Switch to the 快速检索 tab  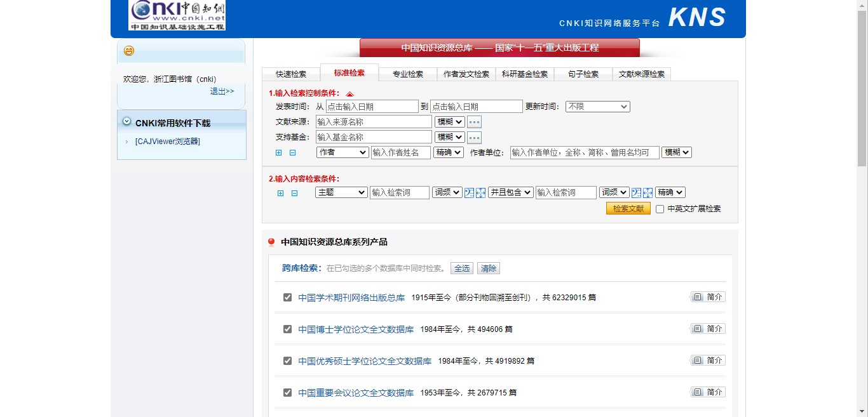(x=291, y=74)
